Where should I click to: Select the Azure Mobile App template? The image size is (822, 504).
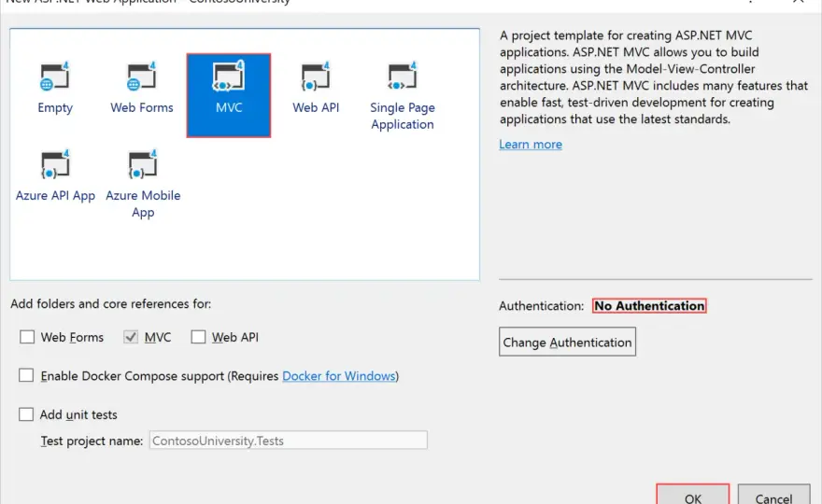pos(143,183)
